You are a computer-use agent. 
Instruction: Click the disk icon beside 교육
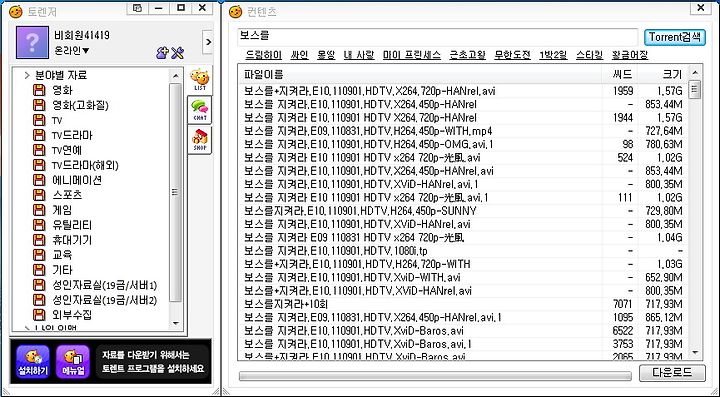39,255
